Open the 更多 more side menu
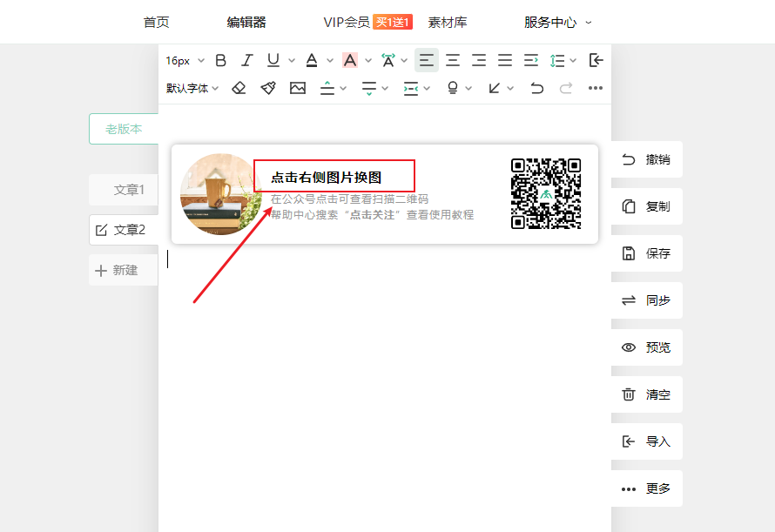This screenshot has height=532, width=775. coord(646,488)
